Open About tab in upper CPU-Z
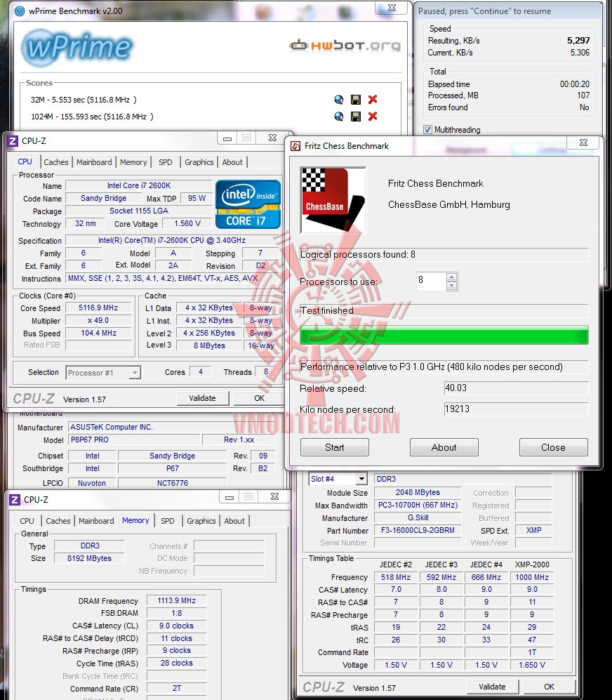This screenshot has height=700, width=612. click(x=232, y=162)
